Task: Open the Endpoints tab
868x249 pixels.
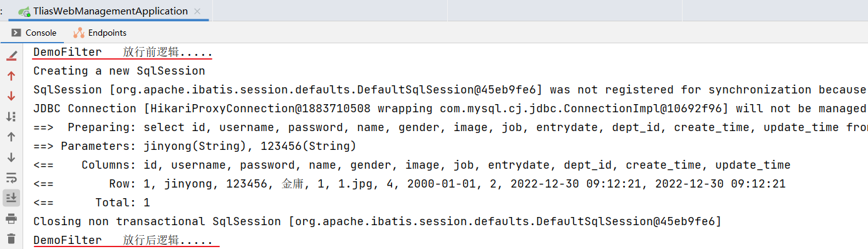Action: [x=100, y=33]
